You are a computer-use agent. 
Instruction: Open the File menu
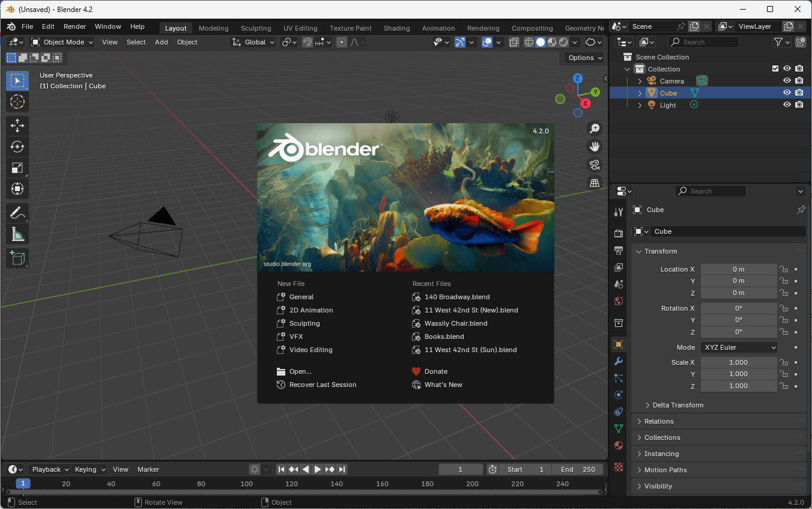[x=28, y=26]
